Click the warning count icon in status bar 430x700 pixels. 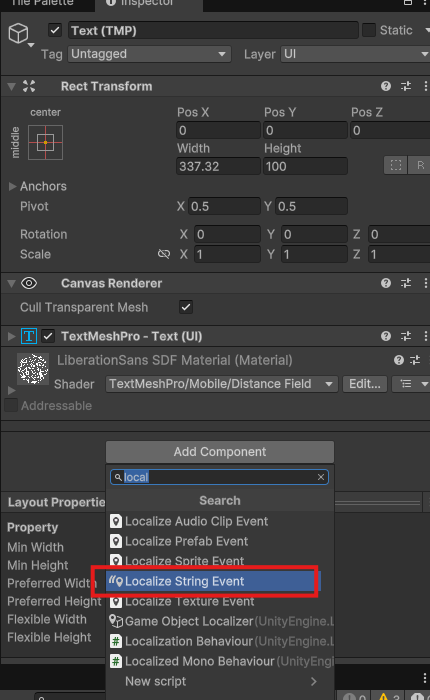pos(384,697)
